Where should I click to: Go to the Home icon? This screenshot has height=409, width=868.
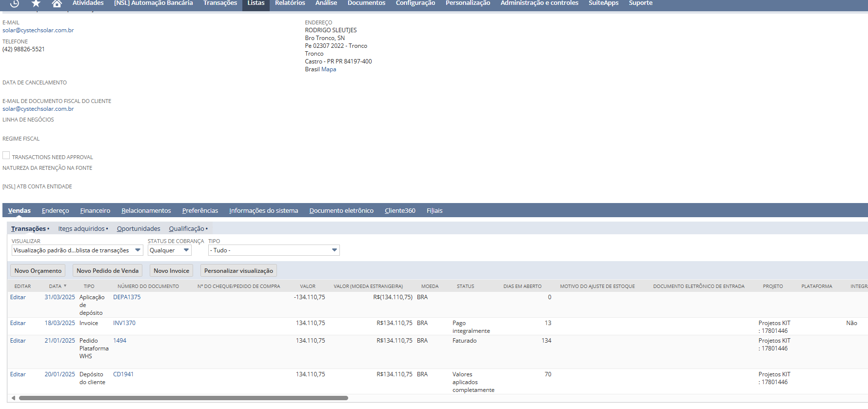coord(57,3)
